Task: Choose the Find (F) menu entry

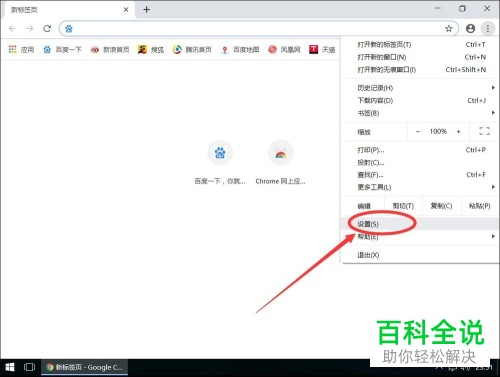Action: click(420, 175)
